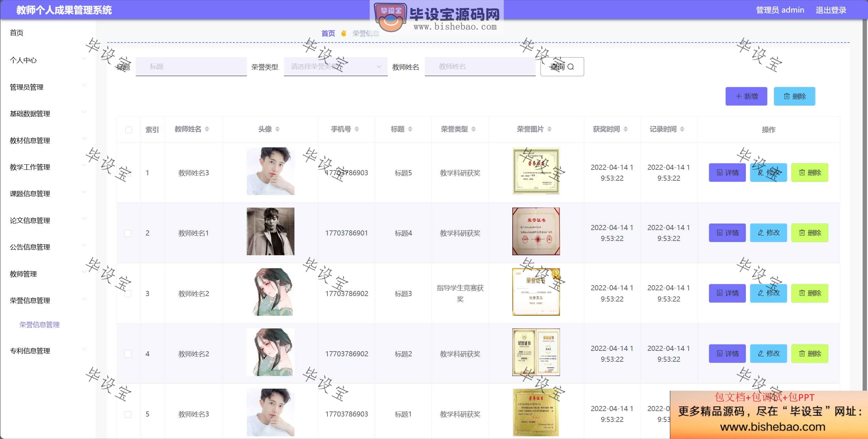The height and width of the screenshot is (439, 868).
Task: Click phone number 17703786901
Action: (x=347, y=233)
